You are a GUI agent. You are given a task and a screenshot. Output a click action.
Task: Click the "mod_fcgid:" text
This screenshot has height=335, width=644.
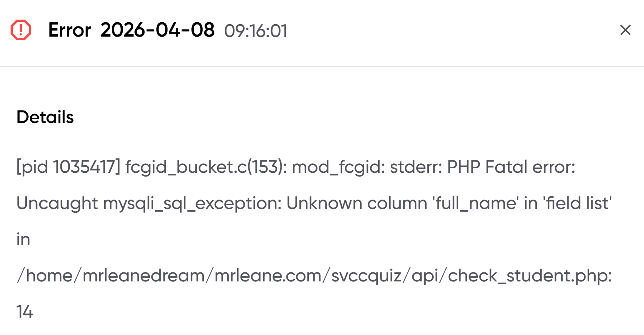coord(338,167)
